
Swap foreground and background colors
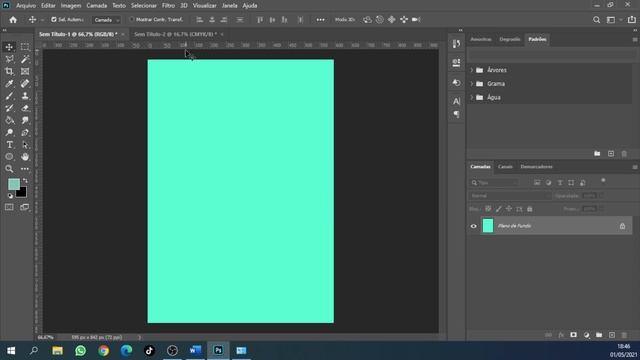tap(25, 180)
